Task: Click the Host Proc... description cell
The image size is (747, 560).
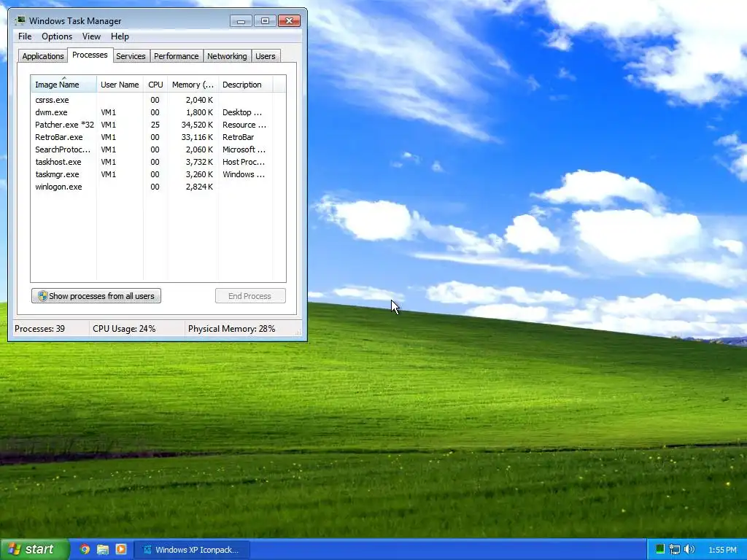Action: point(244,162)
